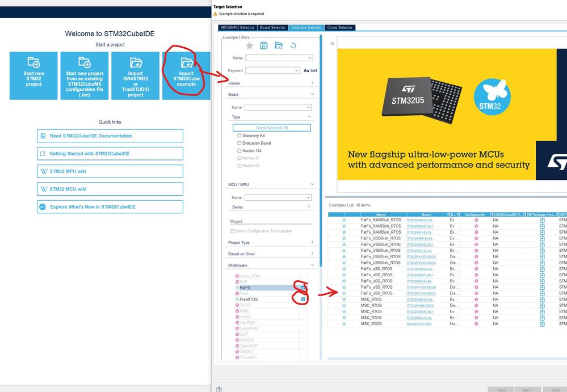567x392 pixels.
Task: Open the STM32 MPU wiki link
Action: 110,171
